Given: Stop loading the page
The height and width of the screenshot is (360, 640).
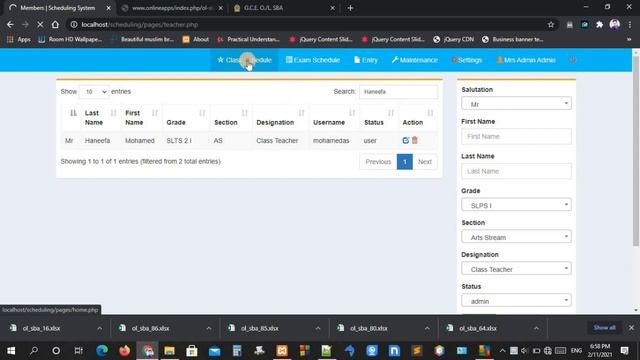Looking at the screenshot, I should [x=40, y=24].
